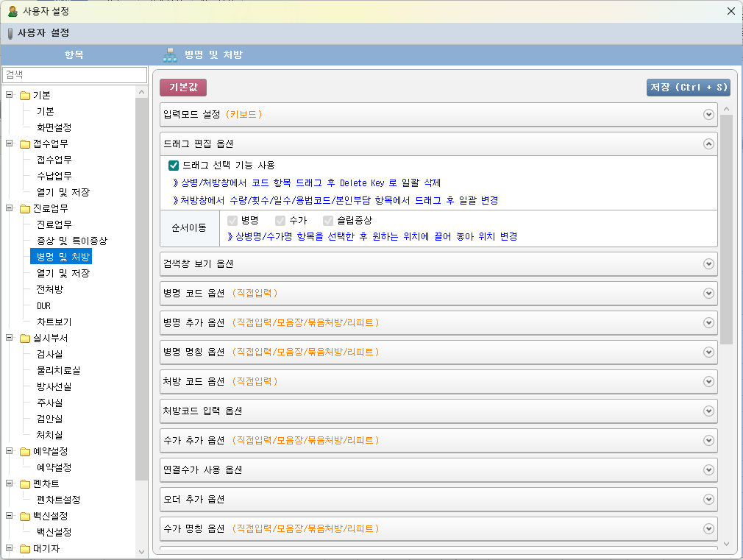The height and width of the screenshot is (560, 743).
Task: Toggle the 수가 checkbox in 순서이동
Action: tap(280, 221)
